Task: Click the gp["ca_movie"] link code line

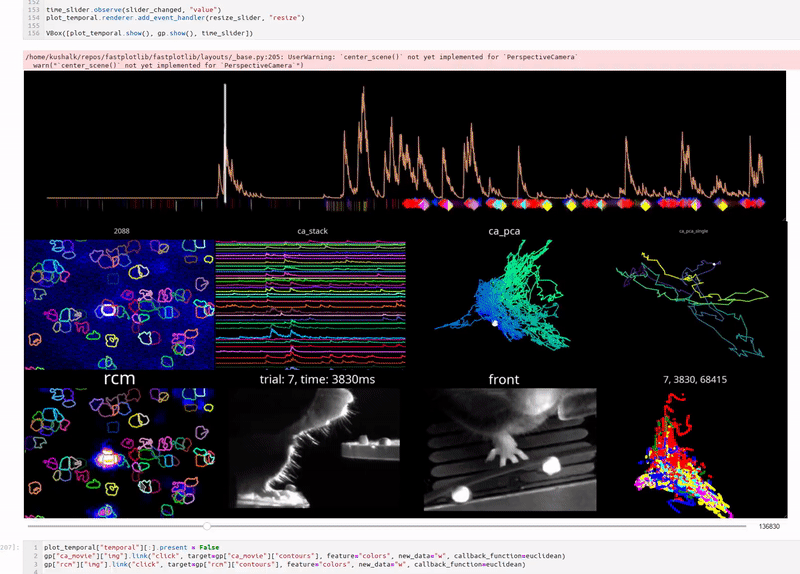Action: point(300,556)
